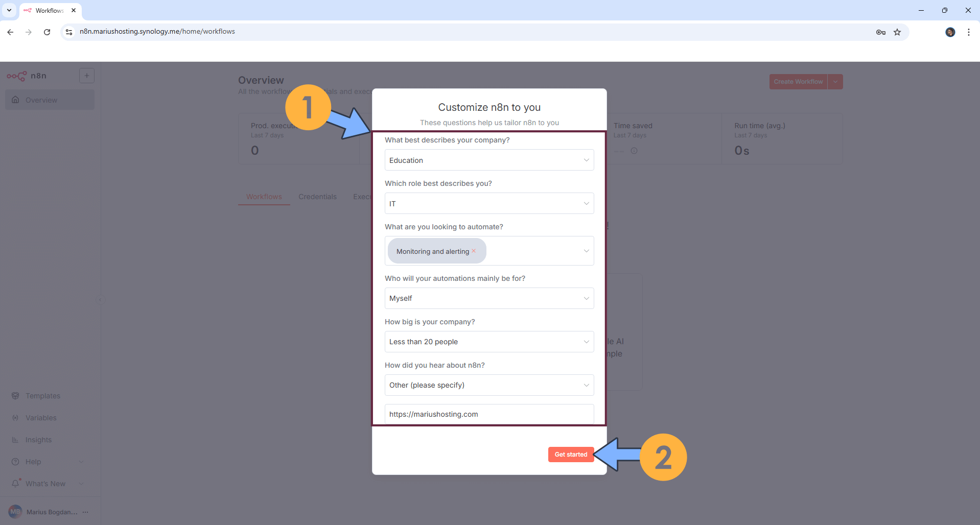Viewport: 980px width, 525px height.
Task: Click the Templates box icon
Action: 15,396
